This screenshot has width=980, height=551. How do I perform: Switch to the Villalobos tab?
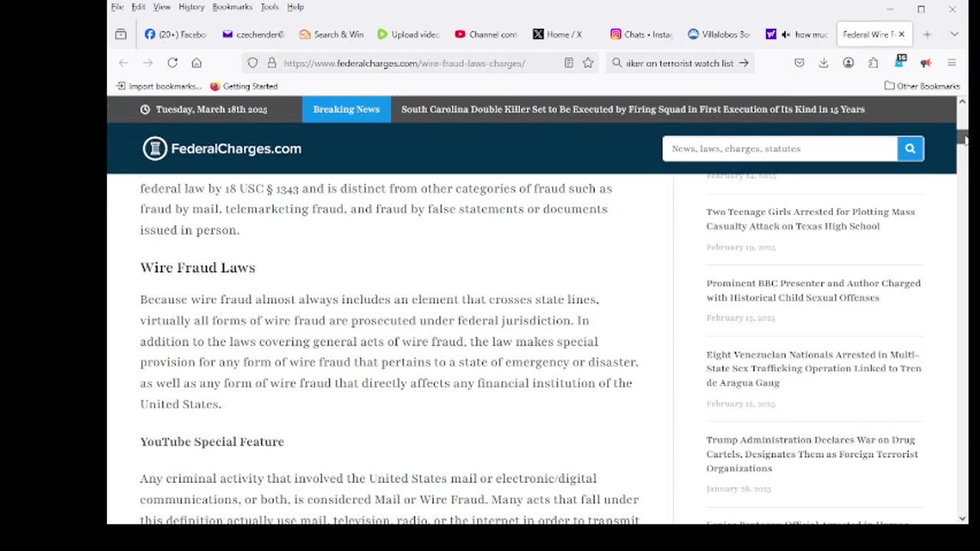[719, 34]
